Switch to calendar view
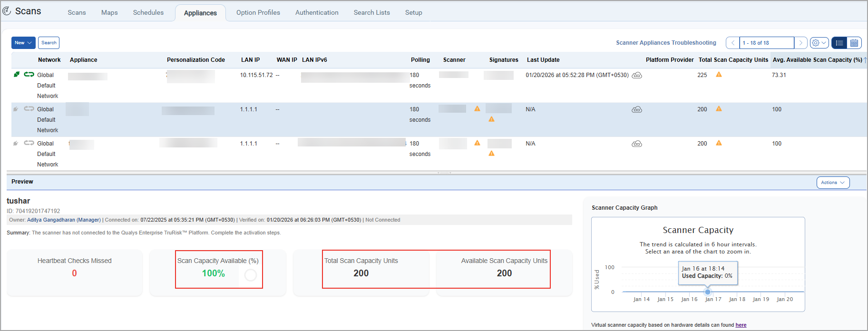The height and width of the screenshot is (331, 868). (x=854, y=43)
